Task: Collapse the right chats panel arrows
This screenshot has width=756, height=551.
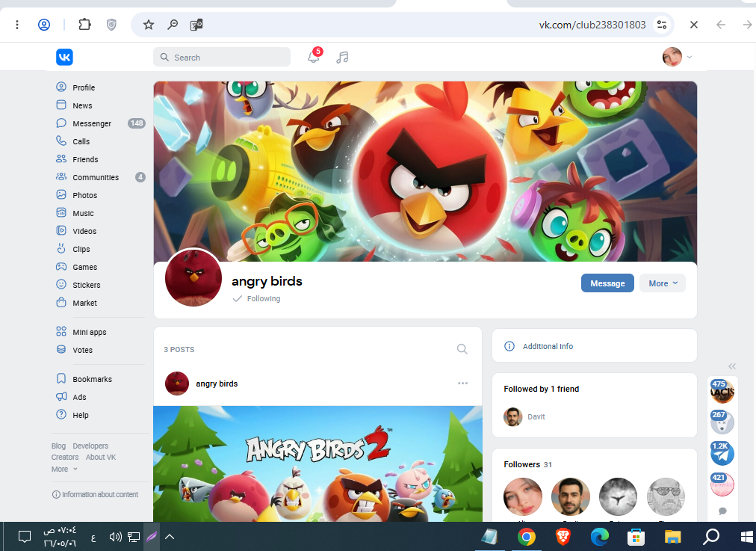Action: (x=732, y=366)
